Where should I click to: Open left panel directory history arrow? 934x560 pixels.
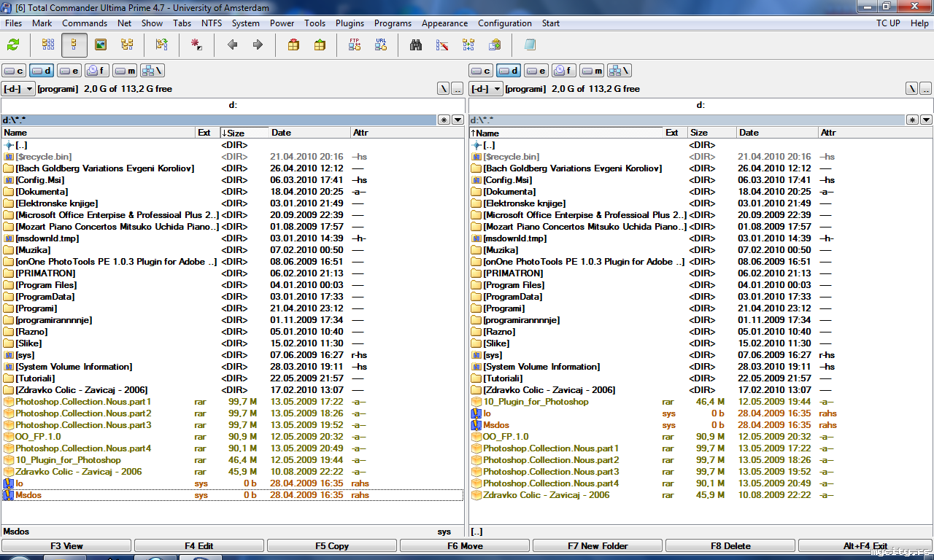click(458, 120)
